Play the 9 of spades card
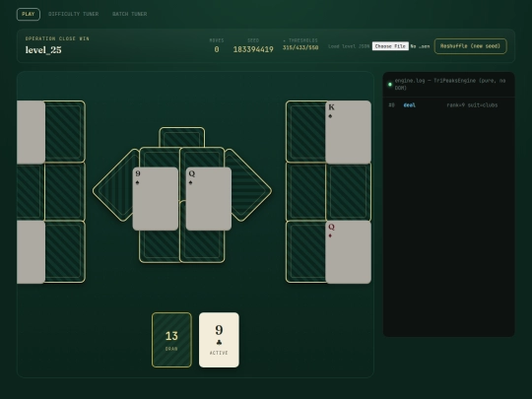Viewport: 532px width, 399px height. (x=156, y=199)
